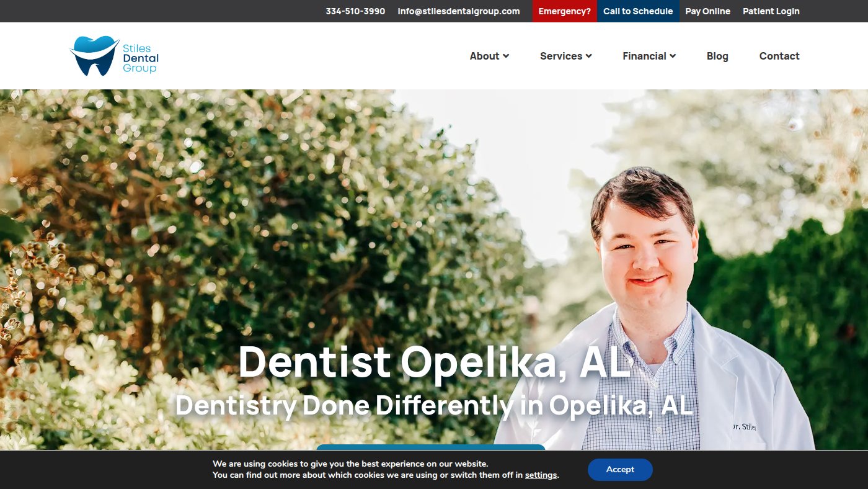Call the 334-510-3990 phone number link
This screenshot has height=489, width=868.
point(355,11)
